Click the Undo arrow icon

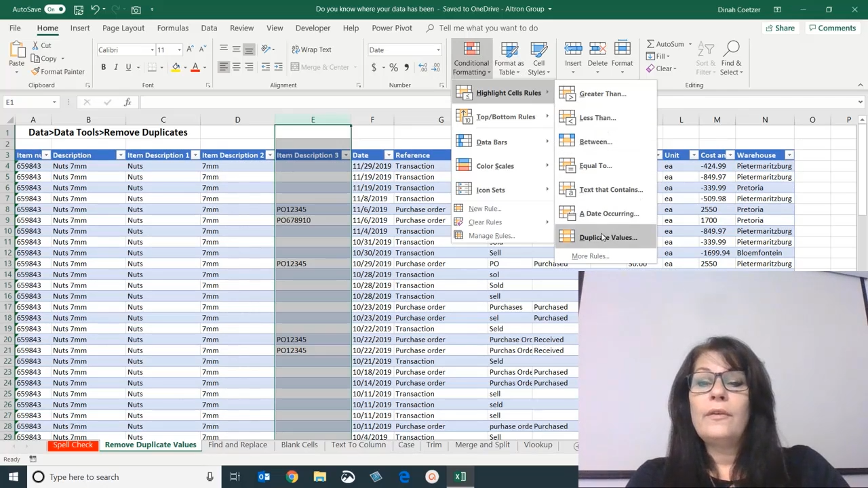click(96, 9)
